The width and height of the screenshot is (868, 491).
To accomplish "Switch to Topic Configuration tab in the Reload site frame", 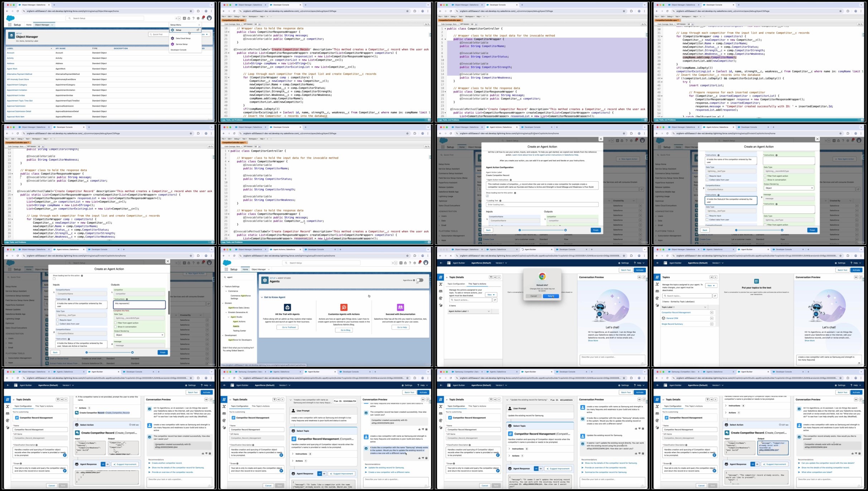I will (456, 284).
